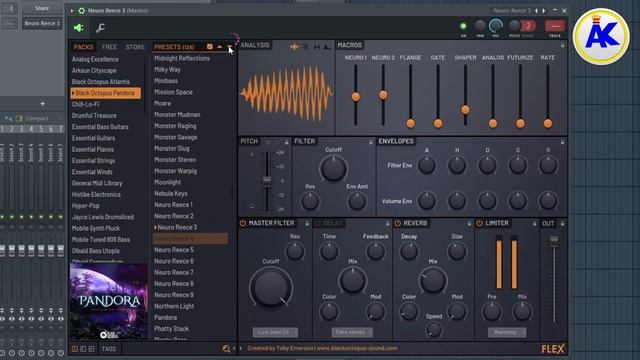This screenshot has width=640, height=360.
Task: Select the first browser layout icon
Action: point(75,349)
